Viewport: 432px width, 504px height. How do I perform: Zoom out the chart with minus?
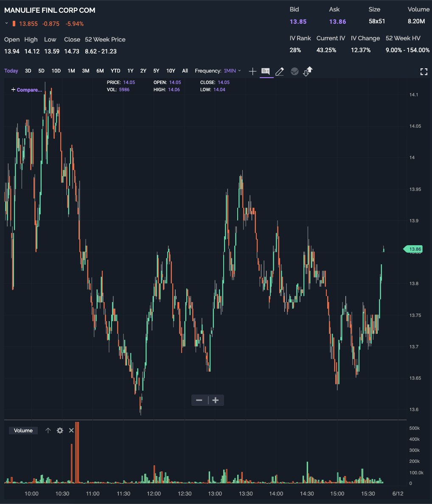199,400
